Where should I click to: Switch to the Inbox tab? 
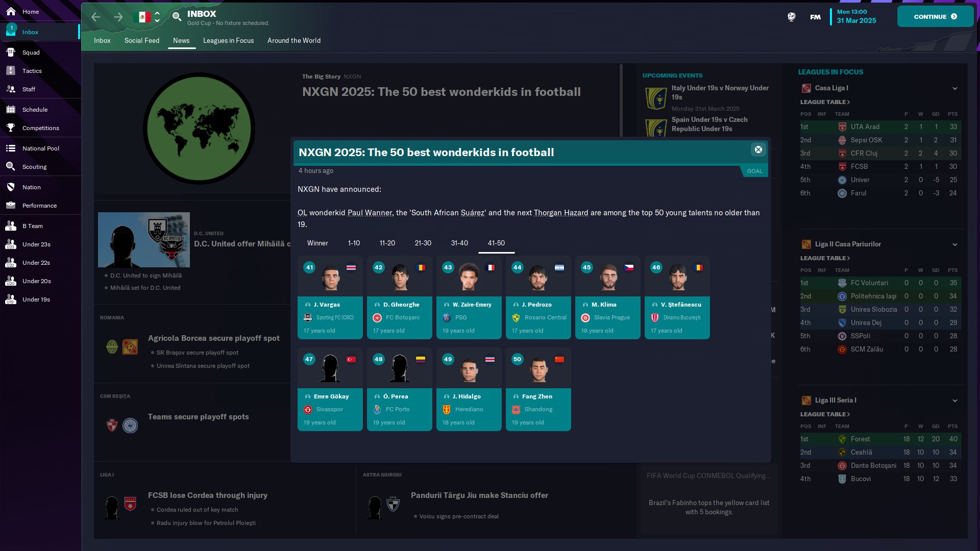pos(102,40)
